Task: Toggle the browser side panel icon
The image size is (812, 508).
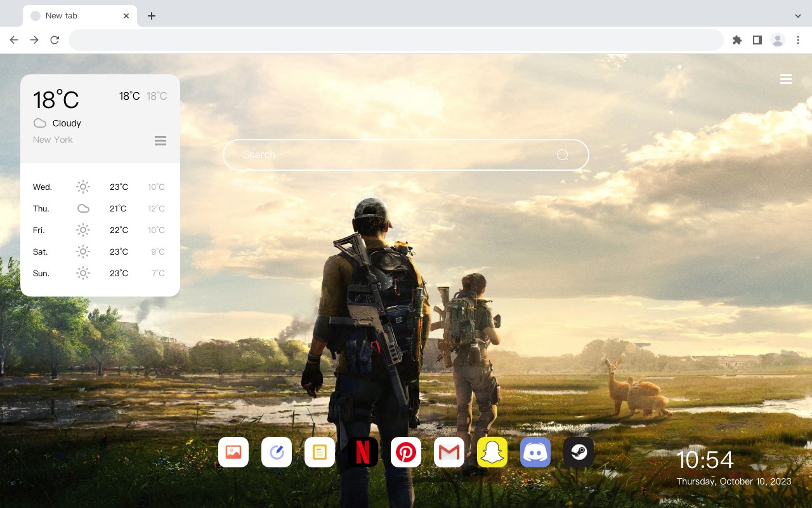Action: 757,40
